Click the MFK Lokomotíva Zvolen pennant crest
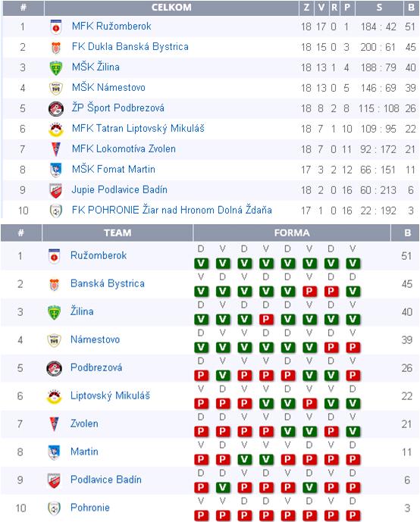Screen dimensions: 420x522 coord(56,149)
